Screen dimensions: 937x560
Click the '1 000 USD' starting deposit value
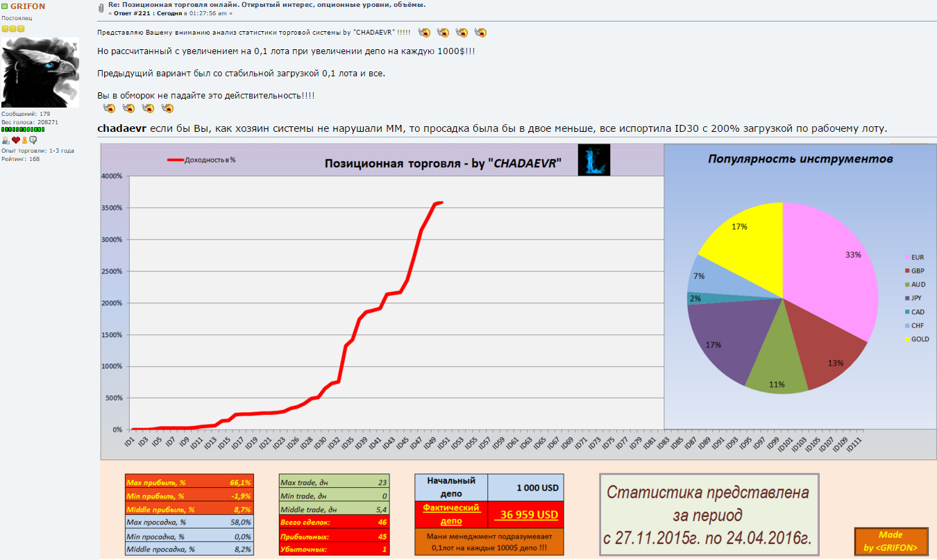click(x=526, y=488)
